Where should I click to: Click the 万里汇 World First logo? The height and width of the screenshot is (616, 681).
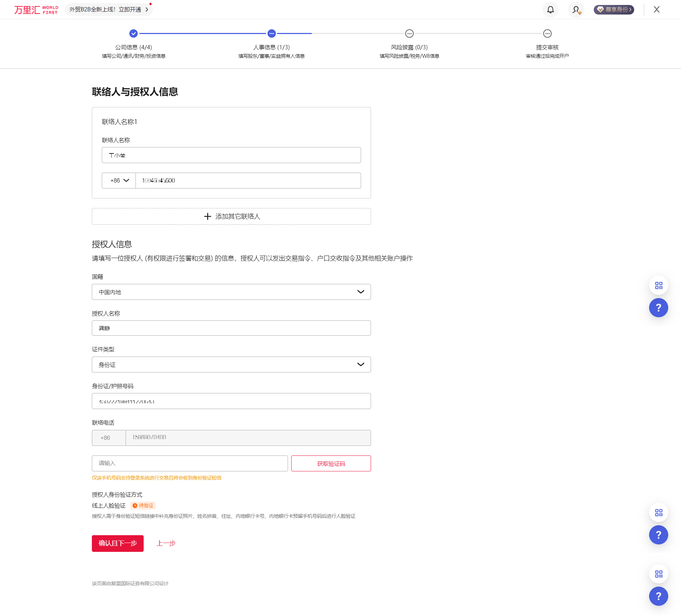pyautogui.click(x=36, y=10)
